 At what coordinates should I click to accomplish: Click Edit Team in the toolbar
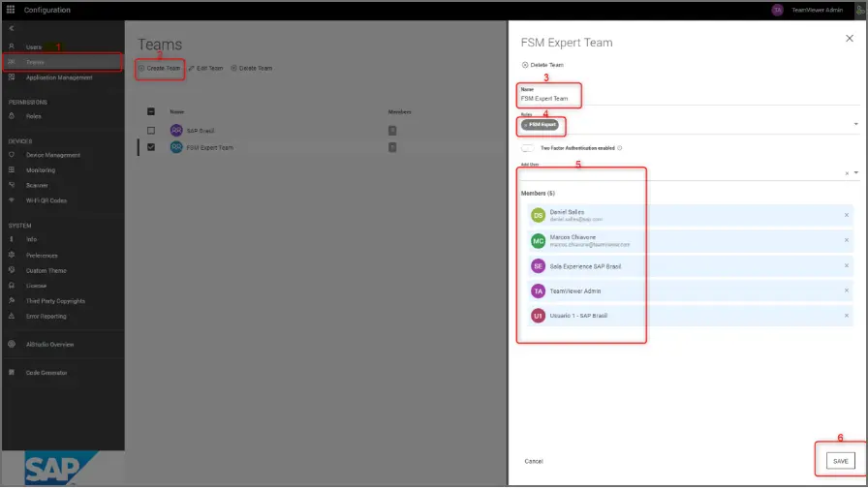point(206,68)
